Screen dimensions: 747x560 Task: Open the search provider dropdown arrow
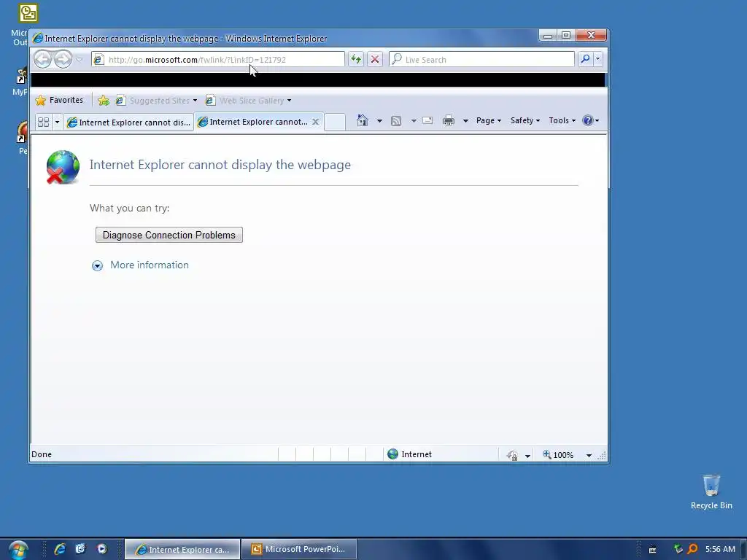[x=598, y=59]
